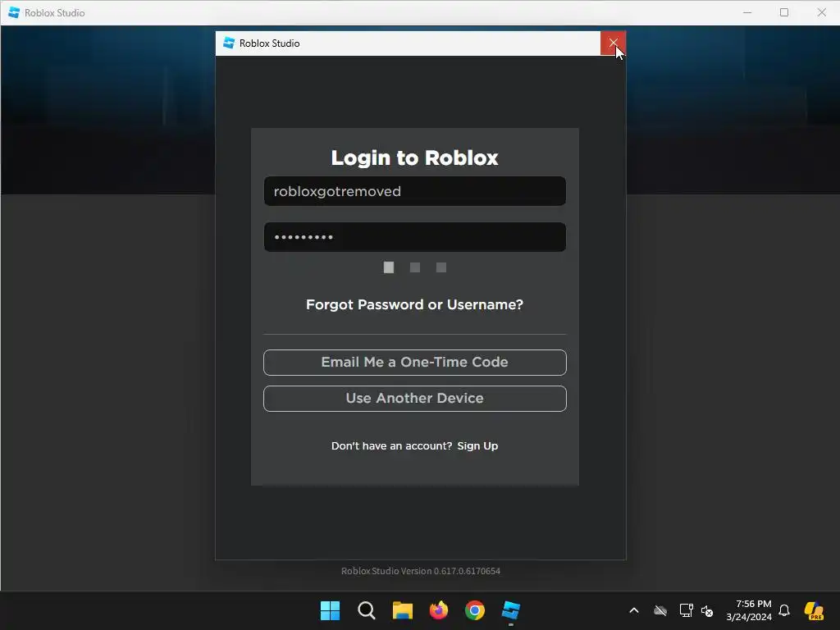Click Don't have an account? text

[x=391, y=445]
